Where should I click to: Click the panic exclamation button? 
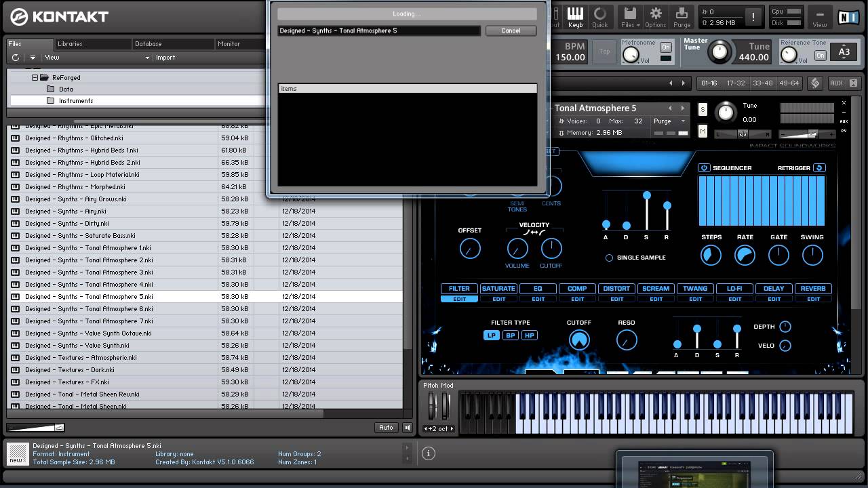753,17
